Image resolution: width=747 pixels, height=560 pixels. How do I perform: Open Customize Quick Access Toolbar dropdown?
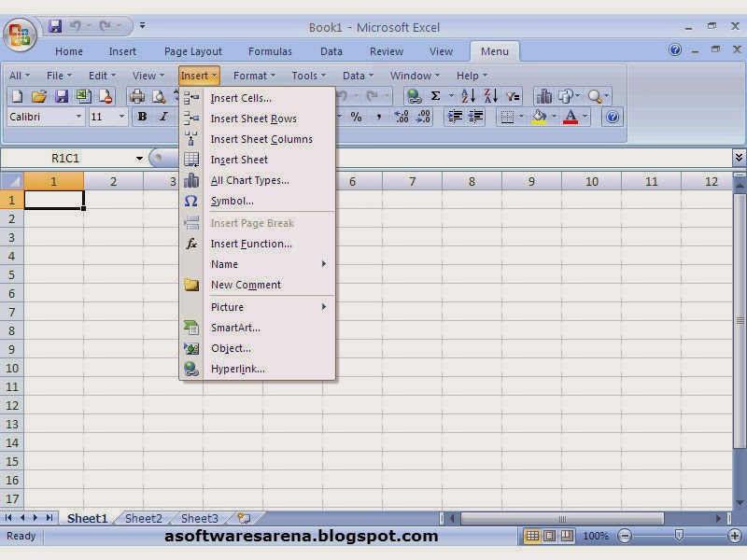142,26
